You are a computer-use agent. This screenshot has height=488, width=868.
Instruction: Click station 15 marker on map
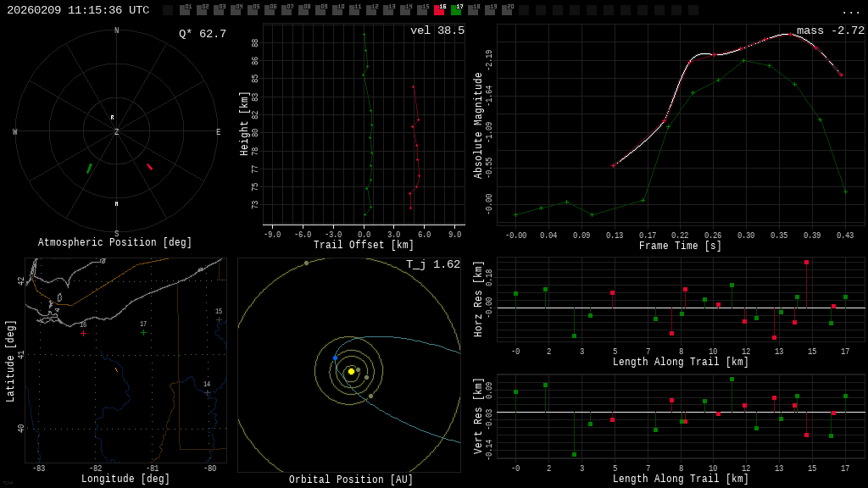coord(219,319)
